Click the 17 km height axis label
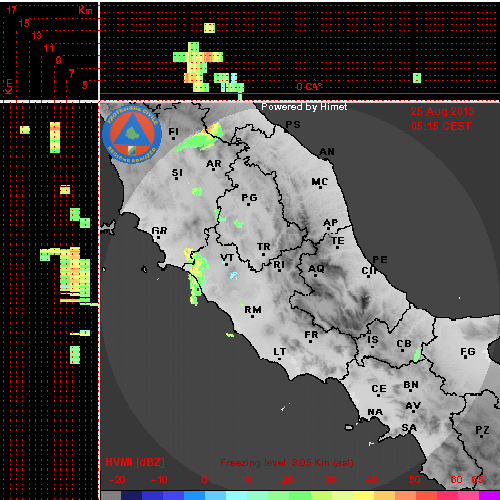This screenshot has width=500, height=500. point(12,10)
